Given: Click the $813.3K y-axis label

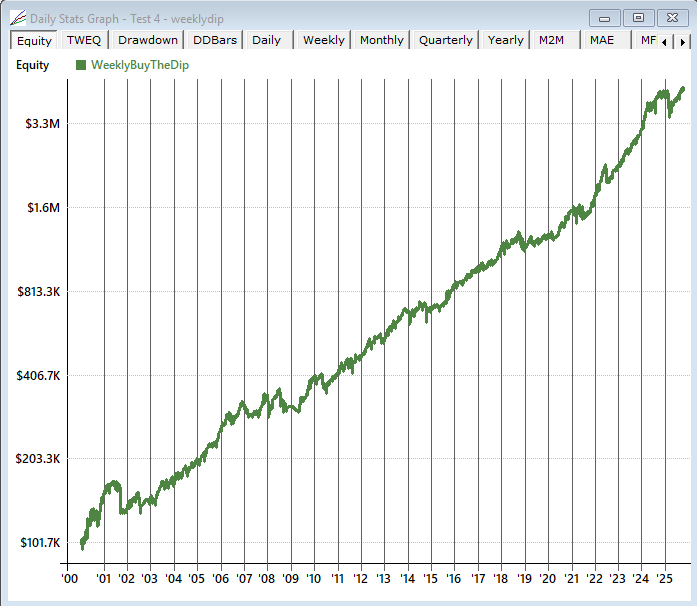Looking at the screenshot, I should coord(38,292).
